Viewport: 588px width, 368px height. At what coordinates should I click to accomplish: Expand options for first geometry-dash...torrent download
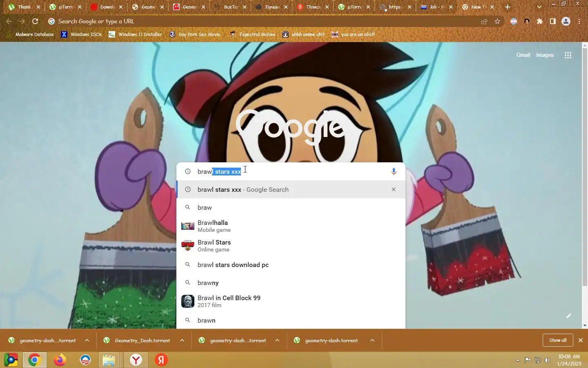coord(87,340)
